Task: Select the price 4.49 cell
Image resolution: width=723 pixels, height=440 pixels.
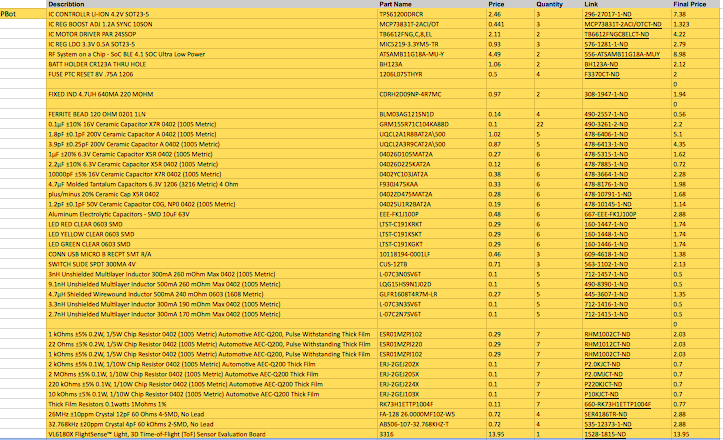Action: [510, 54]
